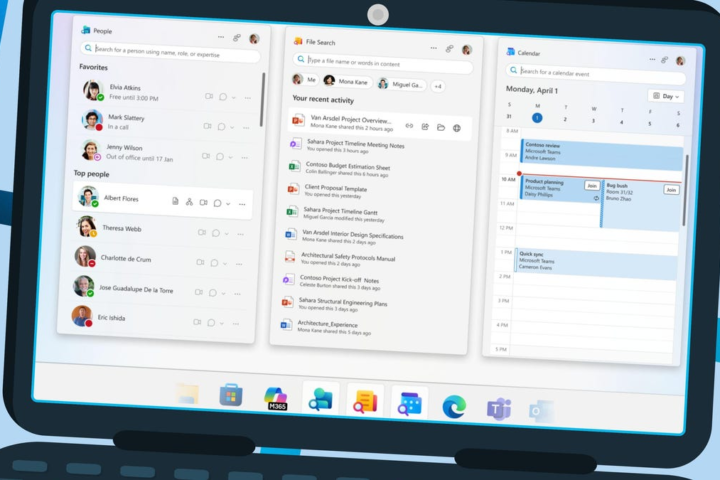Join the Product planning meeting
720x480 pixels.
[592, 186]
